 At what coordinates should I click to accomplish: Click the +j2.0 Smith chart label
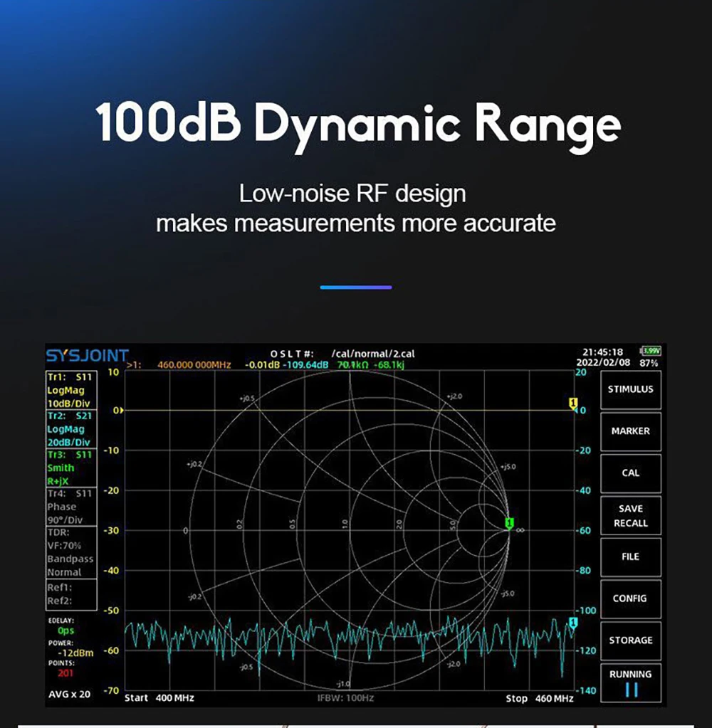tap(454, 396)
